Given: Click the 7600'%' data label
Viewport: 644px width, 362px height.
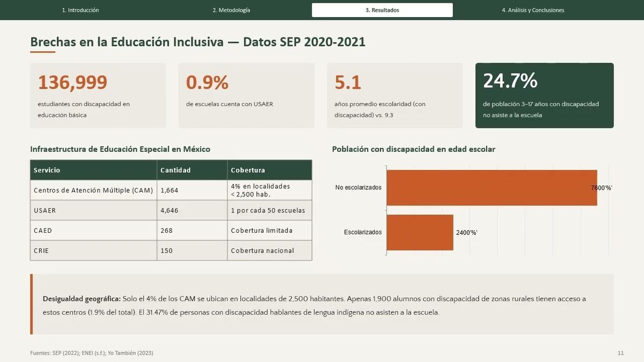Looking at the screenshot, I should tap(602, 188).
